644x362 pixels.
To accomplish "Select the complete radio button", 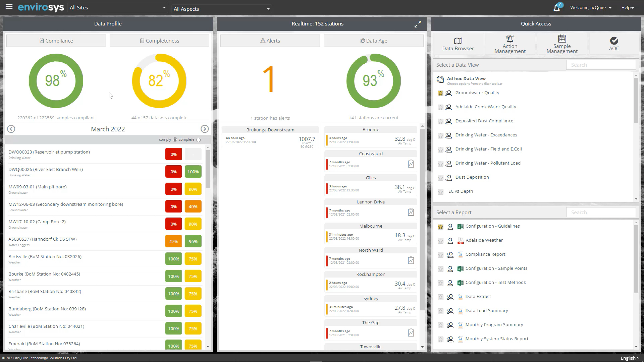I will 198,140.
